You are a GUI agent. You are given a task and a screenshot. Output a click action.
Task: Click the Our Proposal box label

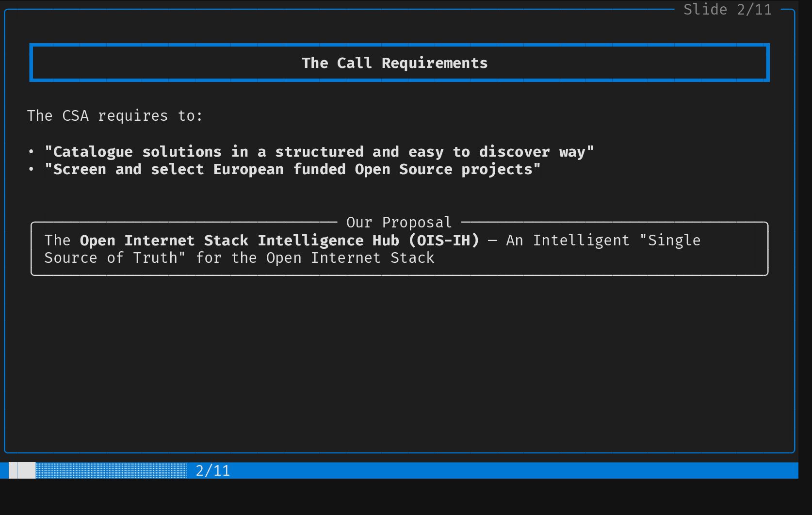(399, 223)
